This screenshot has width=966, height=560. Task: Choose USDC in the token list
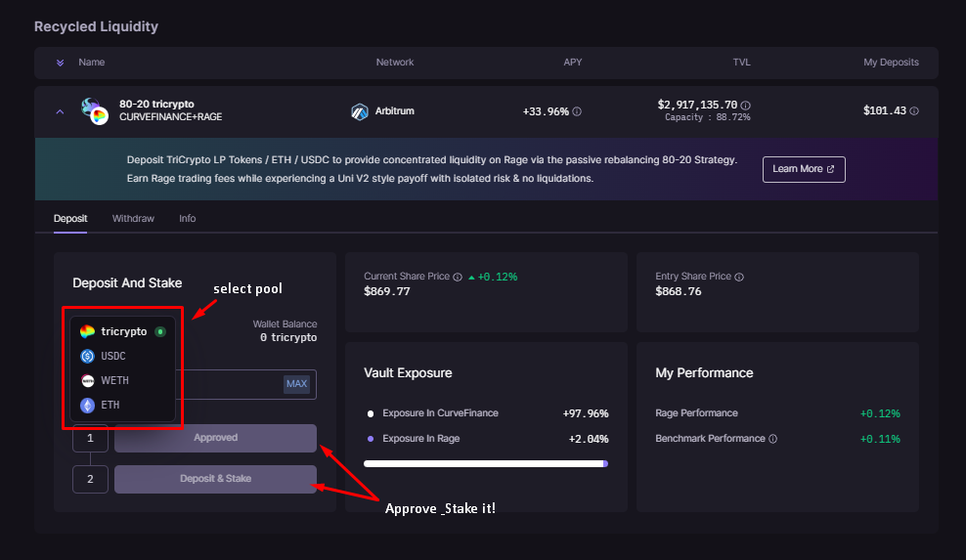tap(122, 356)
